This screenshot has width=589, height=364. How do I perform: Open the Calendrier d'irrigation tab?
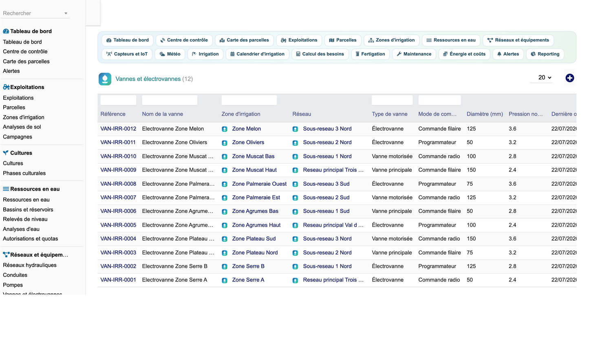[257, 54]
